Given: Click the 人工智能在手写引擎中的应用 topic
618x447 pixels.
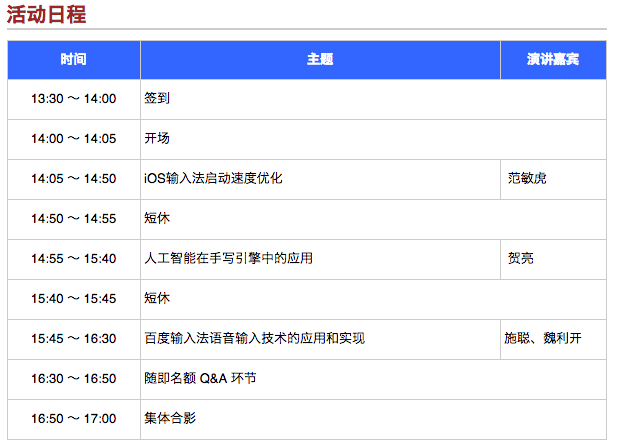Looking at the screenshot, I should 228,259.
